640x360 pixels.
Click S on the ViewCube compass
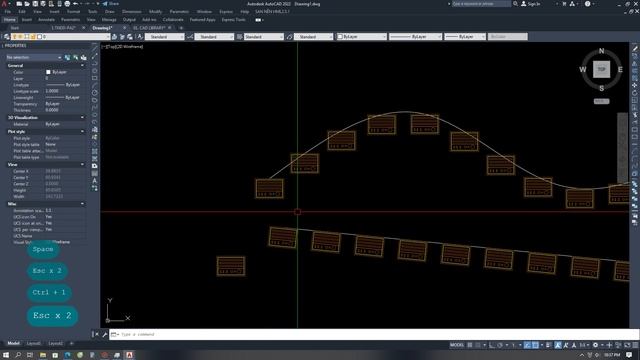point(601,88)
